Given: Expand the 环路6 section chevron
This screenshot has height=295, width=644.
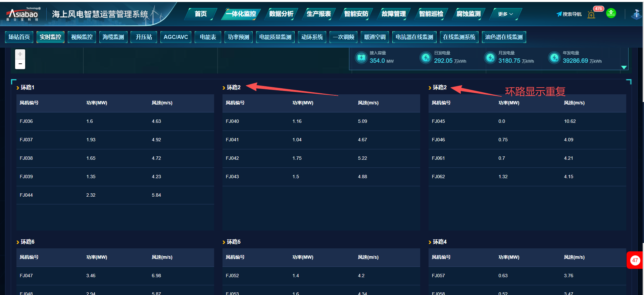Looking at the screenshot, I should pos(18,242).
